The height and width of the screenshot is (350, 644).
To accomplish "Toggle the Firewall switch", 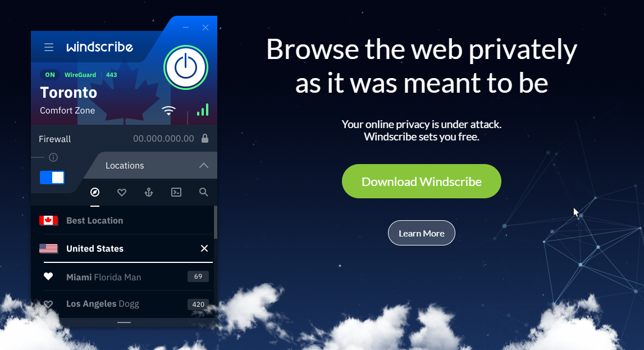I will (x=52, y=178).
